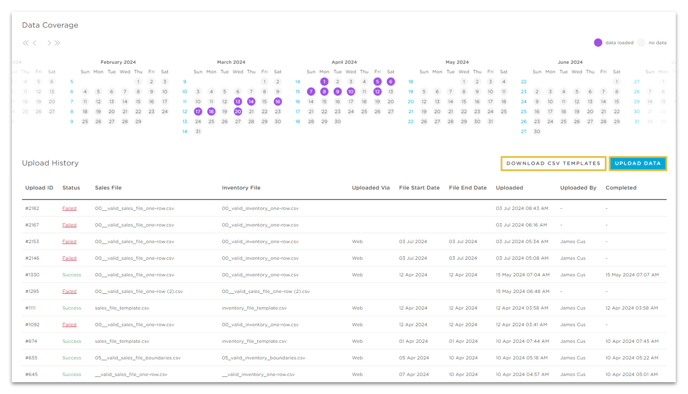Screen dimensions: 688x394
Task: Click 'sales_file_template.csv' in row #1111
Action: (122, 308)
